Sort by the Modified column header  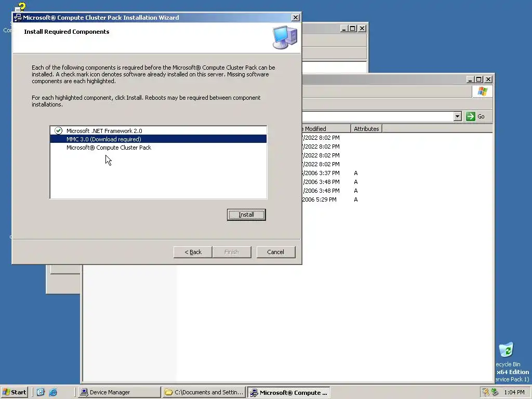click(326, 129)
